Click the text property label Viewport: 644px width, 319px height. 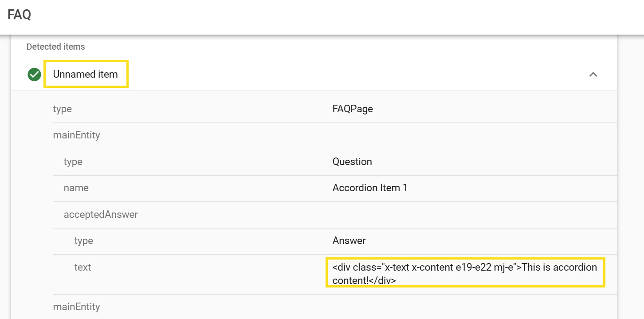point(82,268)
